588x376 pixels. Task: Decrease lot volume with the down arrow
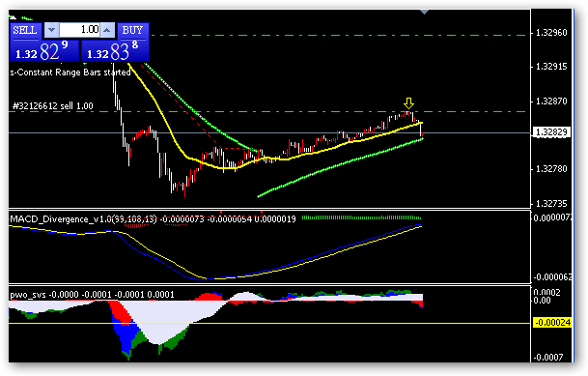pyautogui.click(x=52, y=30)
